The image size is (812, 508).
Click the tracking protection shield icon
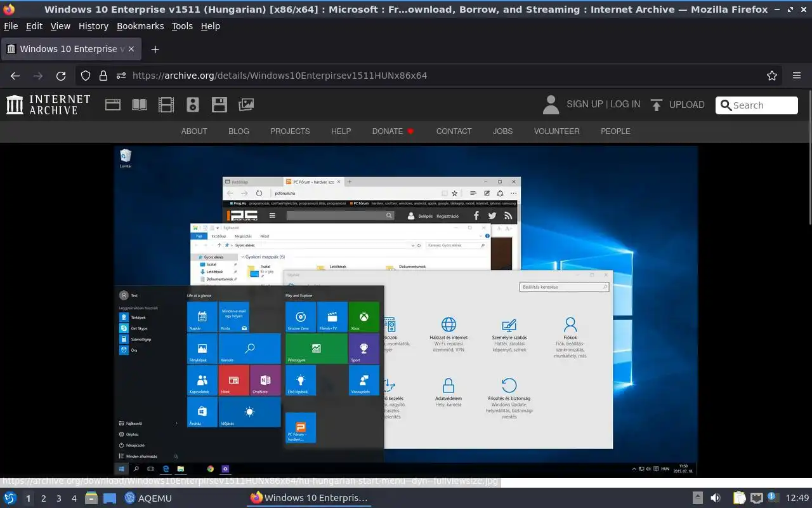pyautogui.click(x=86, y=76)
